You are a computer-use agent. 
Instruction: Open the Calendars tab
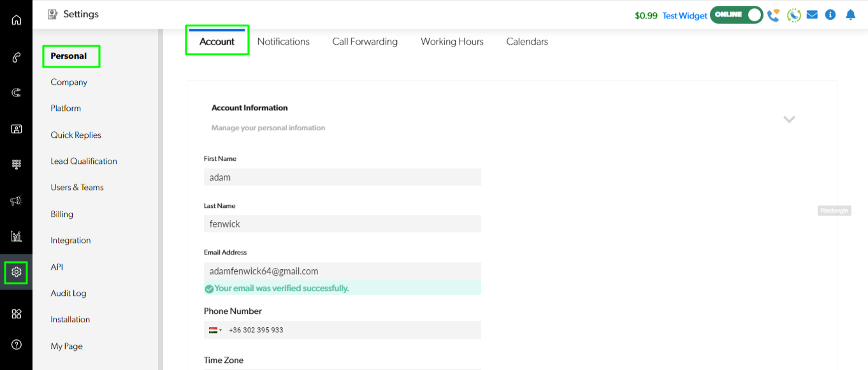pos(527,41)
